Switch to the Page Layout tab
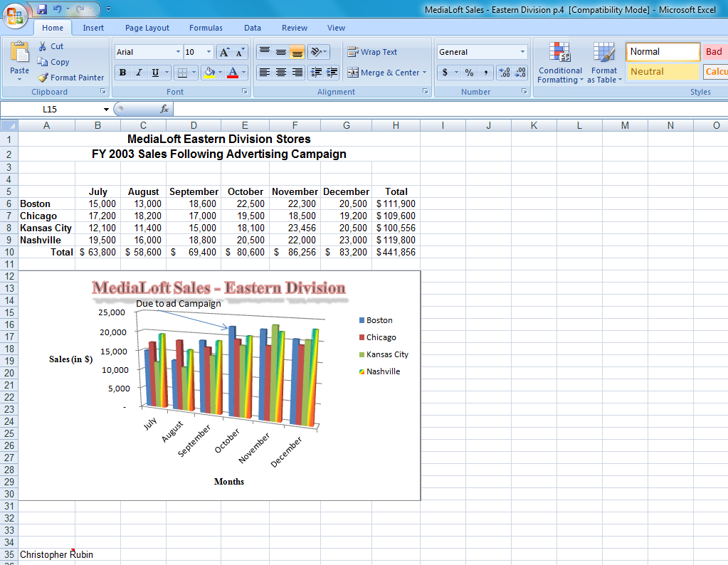 pos(147,28)
